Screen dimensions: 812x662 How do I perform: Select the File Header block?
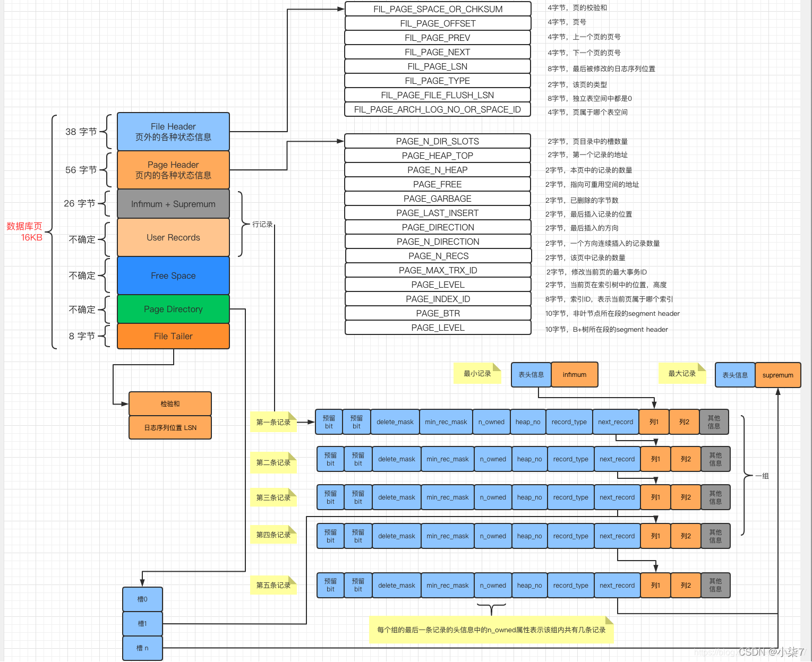coord(173,132)
